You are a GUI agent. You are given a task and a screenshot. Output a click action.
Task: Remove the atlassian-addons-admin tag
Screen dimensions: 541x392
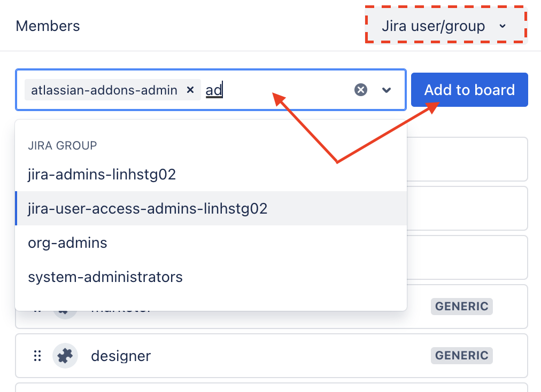pyautogui.click(x=190, y=90)
